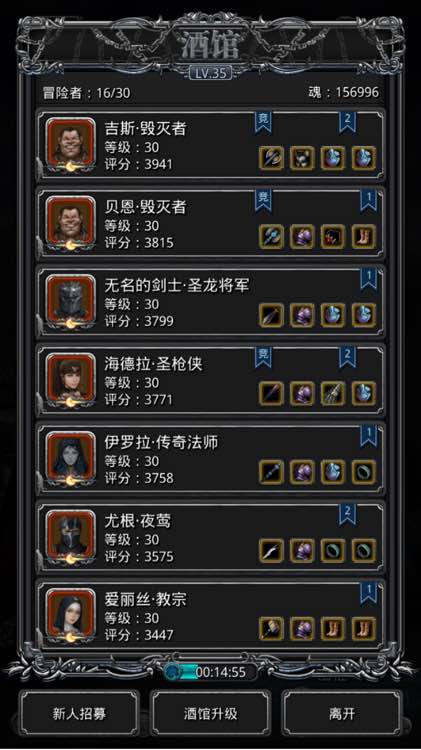Select 尤根·夜莺's dagger weapon icon
Viewport: 421px width, 750px height.
[x=271, y=550]
